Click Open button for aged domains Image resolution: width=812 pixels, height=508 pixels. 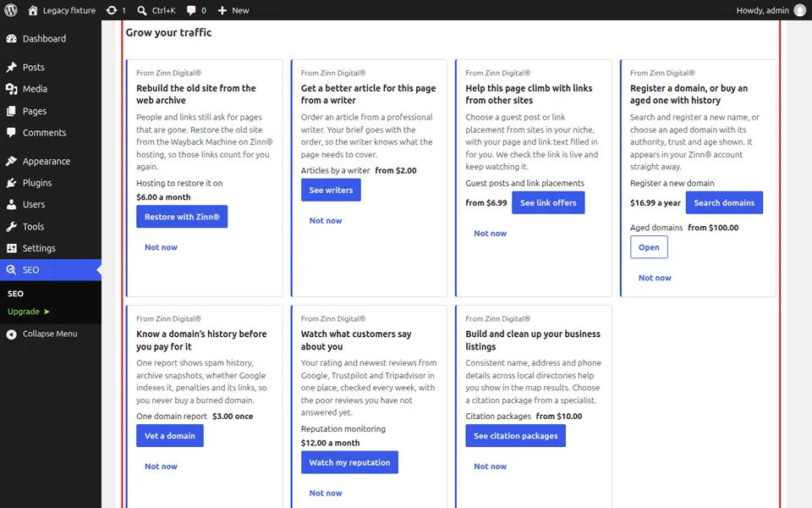point(649,247)
